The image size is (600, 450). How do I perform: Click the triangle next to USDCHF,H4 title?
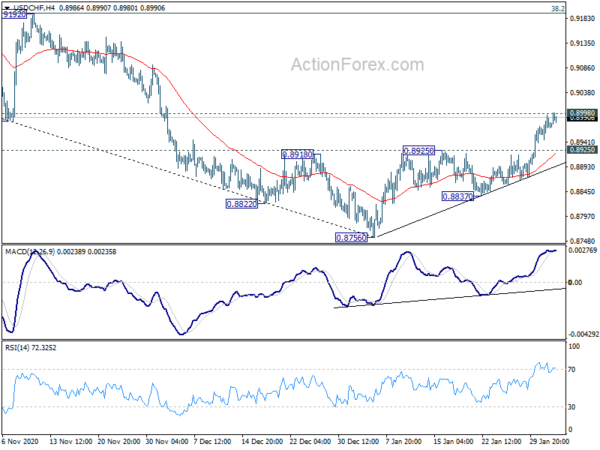click(7, 8)
